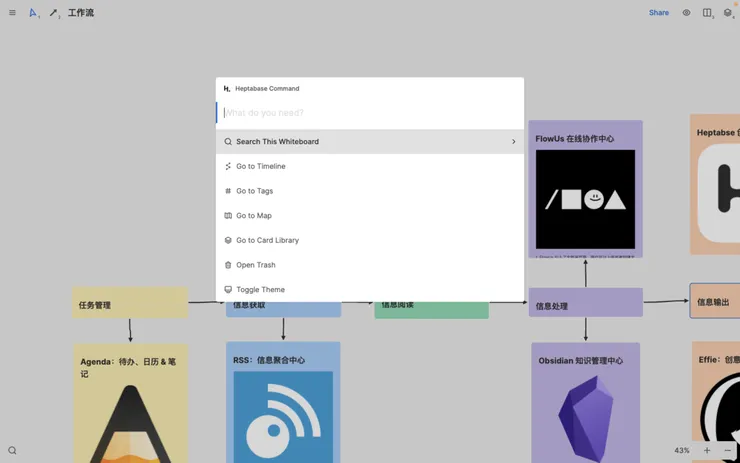The height and width of the screenshot is (463, 740).
Task: Select the arrow connector tool
Action: 53,13
